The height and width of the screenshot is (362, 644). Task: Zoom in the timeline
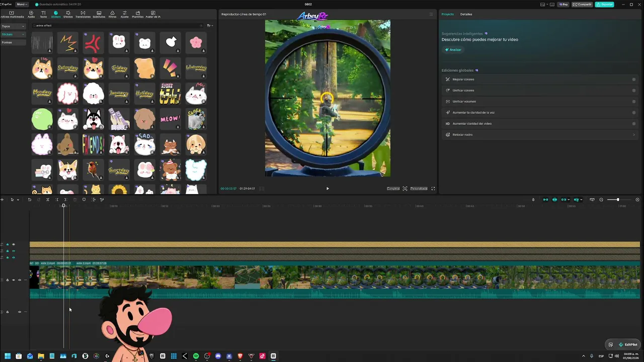637,200
